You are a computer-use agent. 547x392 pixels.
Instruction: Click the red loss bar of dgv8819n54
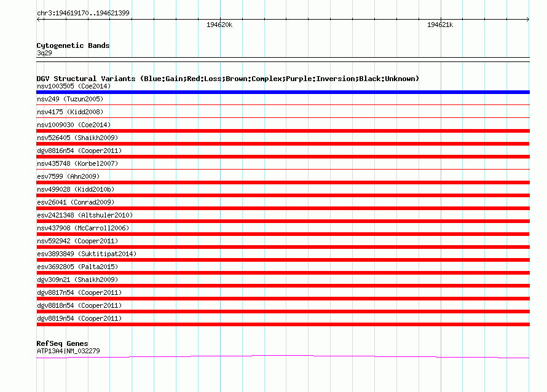pos(283,324)
